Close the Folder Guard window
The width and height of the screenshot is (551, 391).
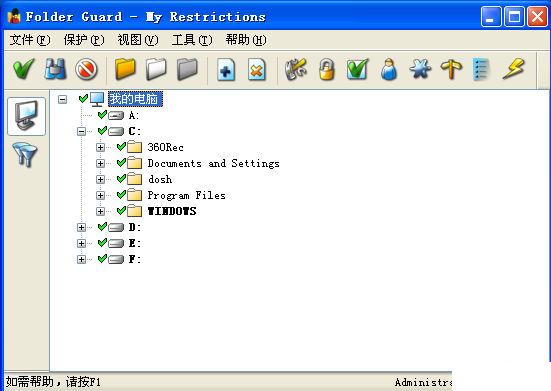point(537,17)
